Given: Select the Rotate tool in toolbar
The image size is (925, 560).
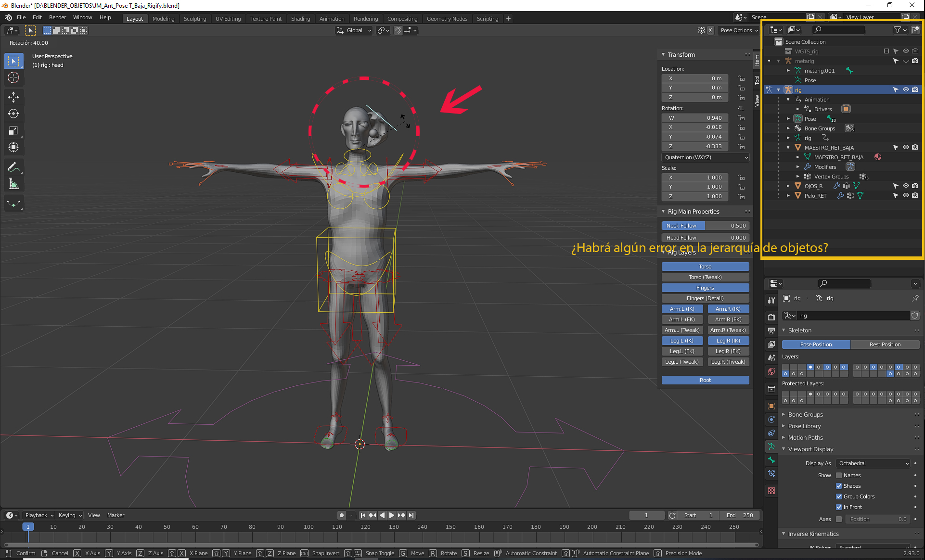Looking at the screenshot, I should [13, 114].
